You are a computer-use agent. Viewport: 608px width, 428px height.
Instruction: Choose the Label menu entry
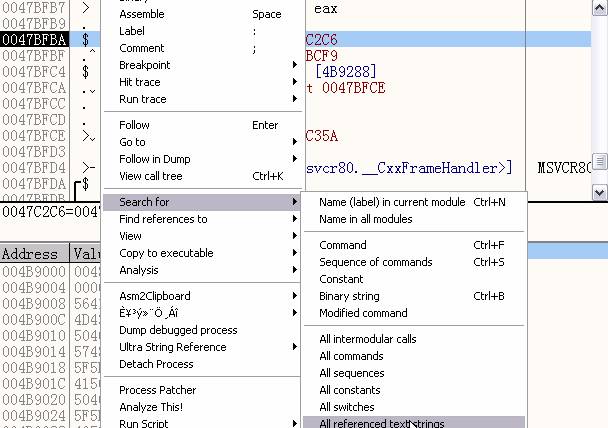[x=202, y=31]
